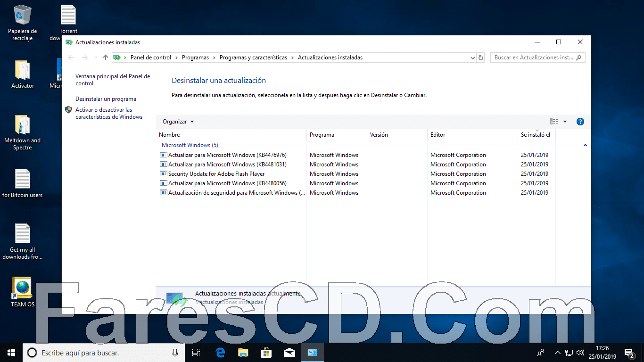Click the KB4476976 update row icon
Viewport: 644px width, 362px height.
coord(164,155)
